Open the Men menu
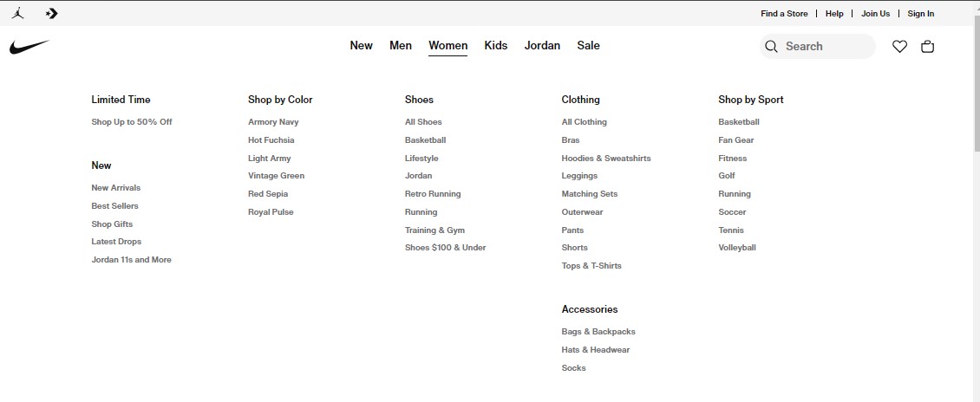 click(401, 46)
